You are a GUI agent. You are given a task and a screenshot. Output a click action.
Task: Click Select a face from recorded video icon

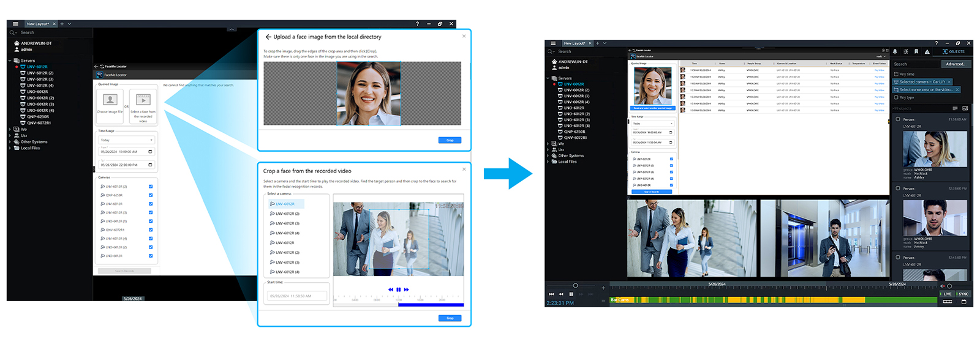[x=143, y=100]
